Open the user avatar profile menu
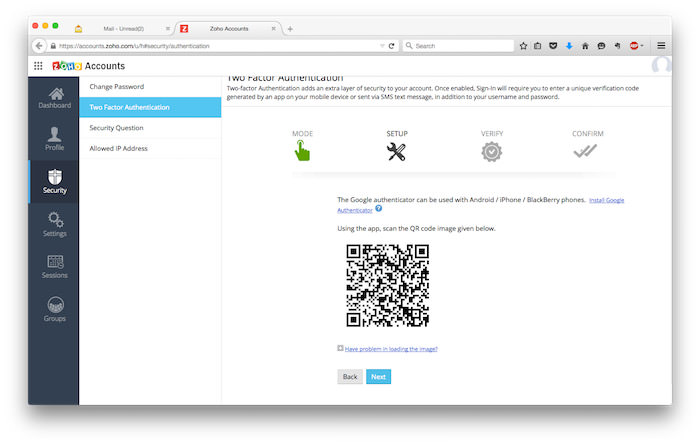This screenshot has height=445, width=700. click(x=661, y=65)
